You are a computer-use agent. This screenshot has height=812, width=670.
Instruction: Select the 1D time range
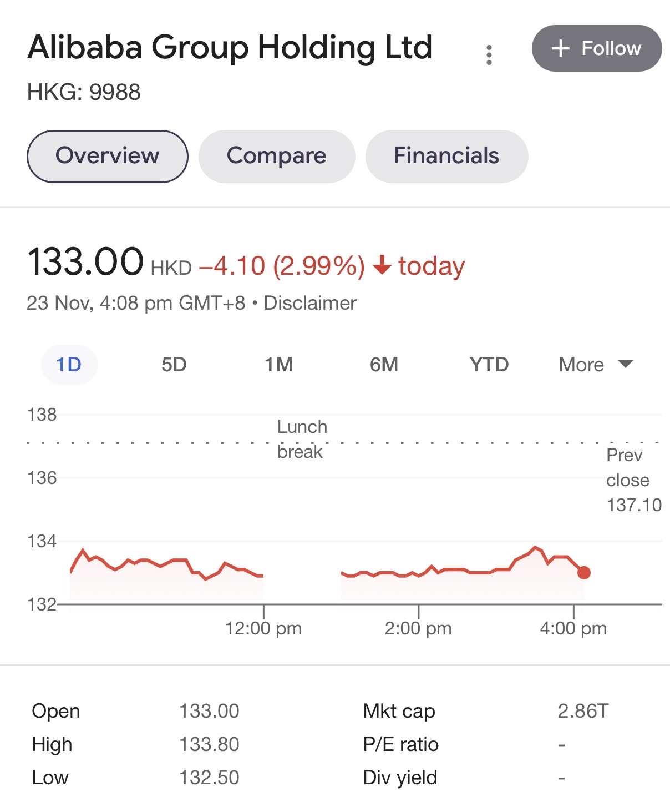tap(69, 365)
